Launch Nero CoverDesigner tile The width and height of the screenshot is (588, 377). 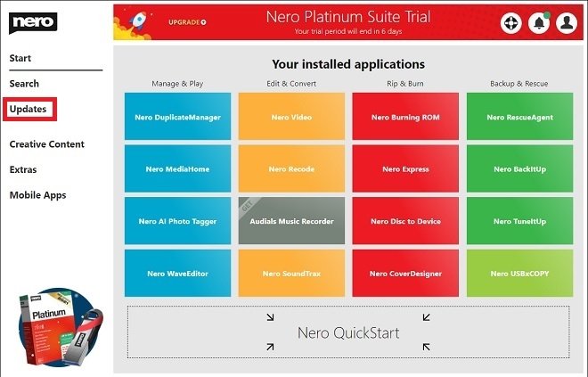[x=405, y=273]
